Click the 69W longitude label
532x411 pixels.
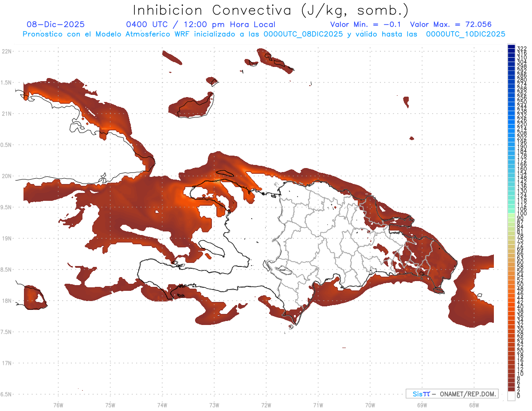[422, 405]
